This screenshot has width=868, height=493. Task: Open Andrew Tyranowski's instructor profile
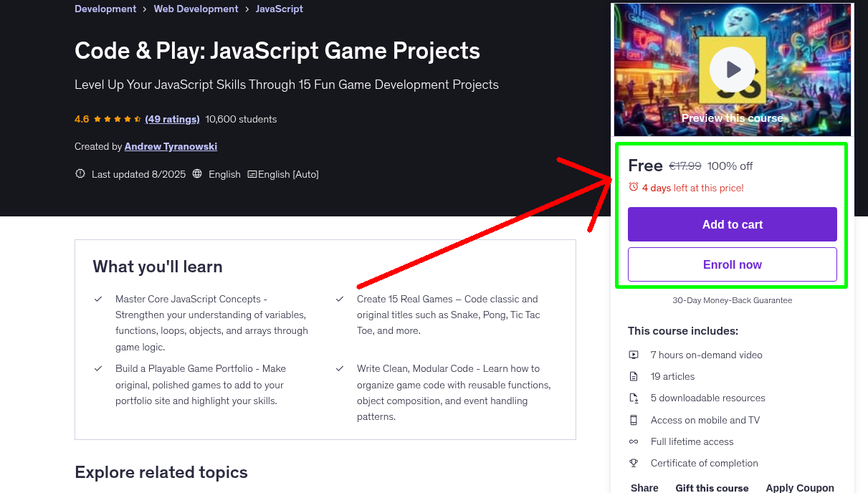click(171, 146)
